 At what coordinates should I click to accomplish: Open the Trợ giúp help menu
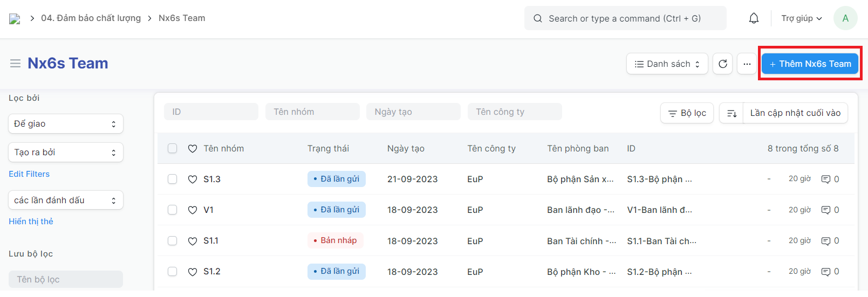coord(801,18)
